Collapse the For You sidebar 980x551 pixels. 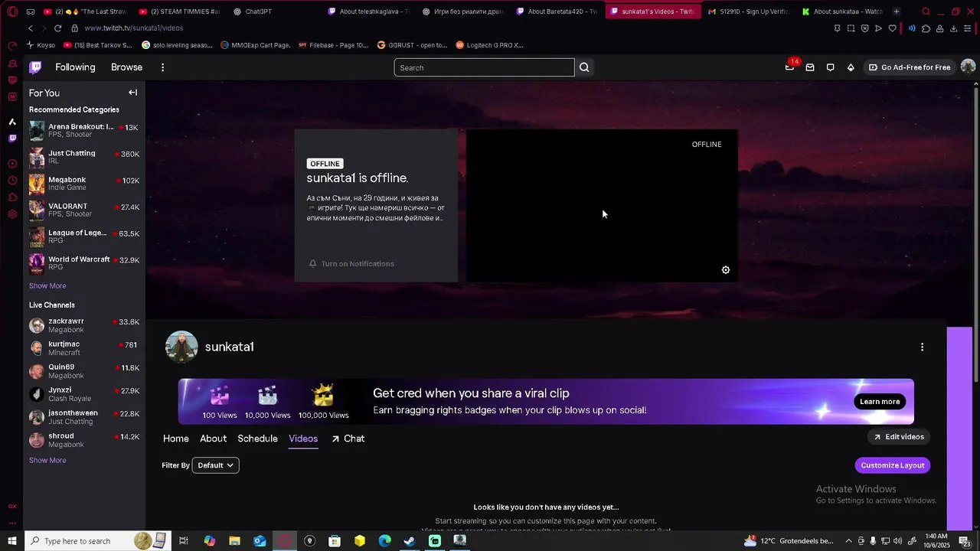click(132, 93)
